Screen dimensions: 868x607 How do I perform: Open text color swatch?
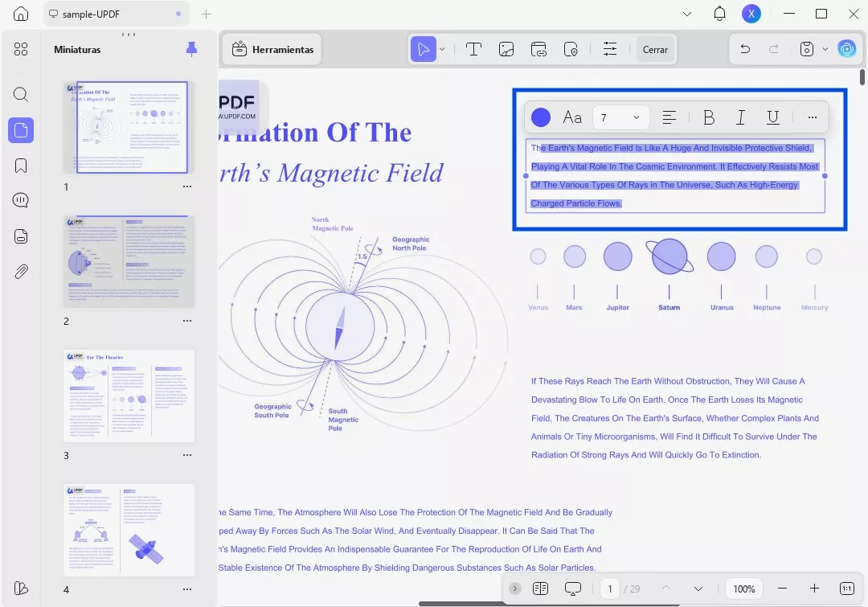click(541, 117)
